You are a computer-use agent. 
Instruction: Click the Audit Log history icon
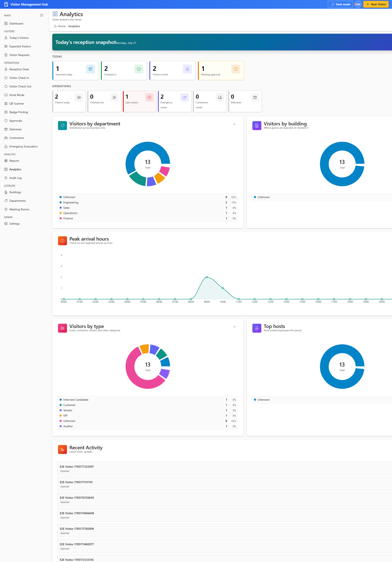(x=6, y=178)
